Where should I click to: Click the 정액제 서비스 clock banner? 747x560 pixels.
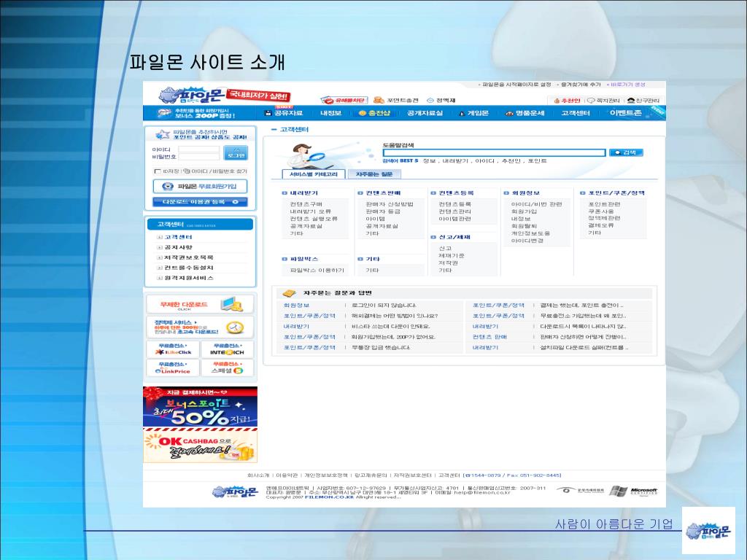(x=200, y=327)
